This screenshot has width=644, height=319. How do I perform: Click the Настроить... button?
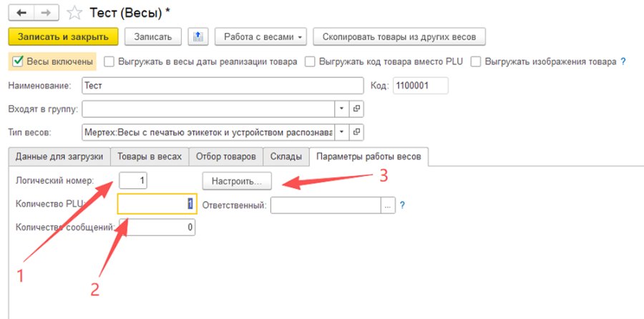pos(237,181)
